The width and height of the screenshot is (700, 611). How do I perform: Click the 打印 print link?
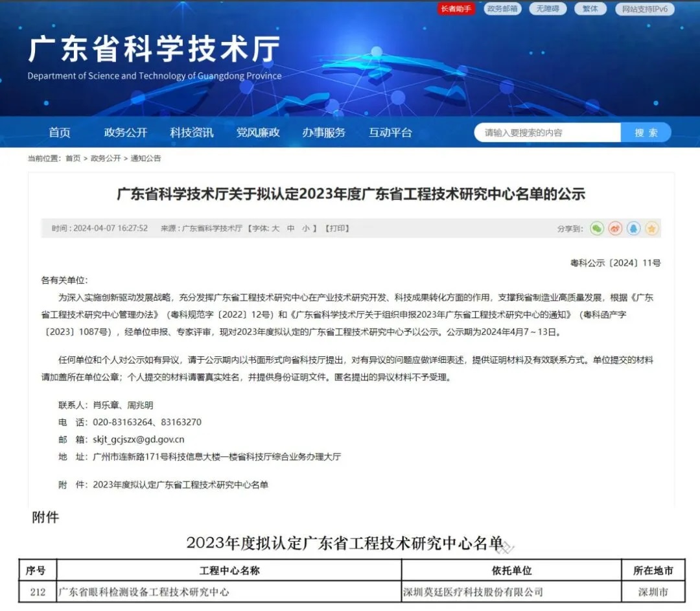click(337, 229)
